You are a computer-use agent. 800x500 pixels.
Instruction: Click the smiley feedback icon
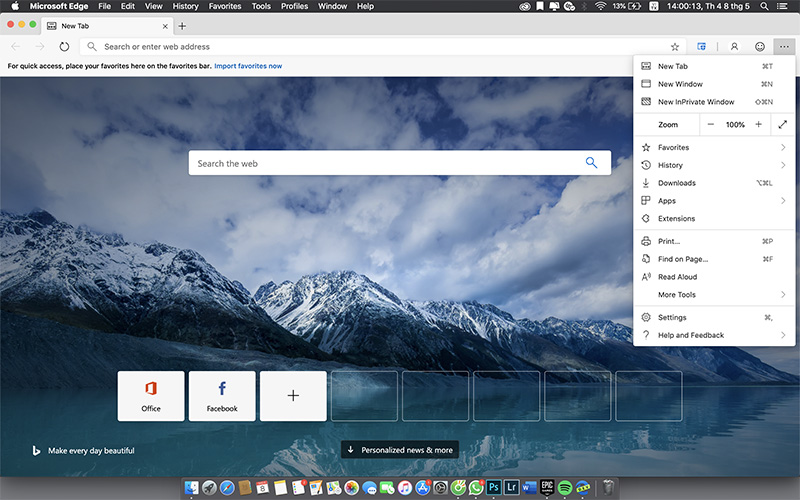pos(760,46)
